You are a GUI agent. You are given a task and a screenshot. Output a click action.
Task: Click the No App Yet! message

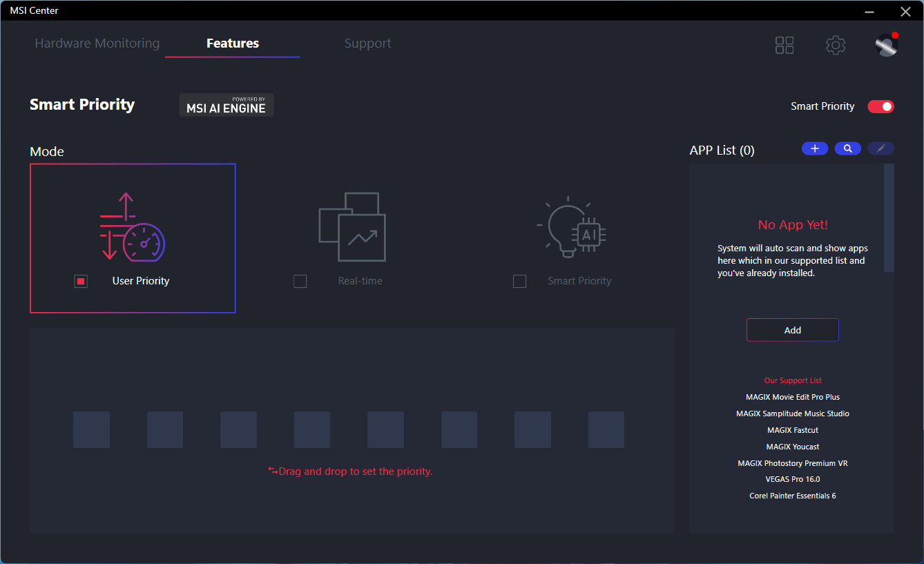[x=793, y=224]
